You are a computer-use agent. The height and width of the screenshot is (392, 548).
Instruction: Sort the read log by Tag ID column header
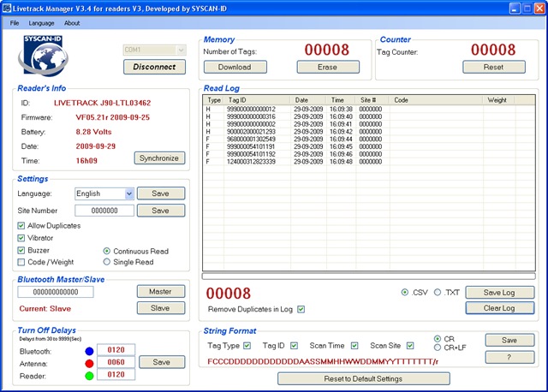(257, 100)
